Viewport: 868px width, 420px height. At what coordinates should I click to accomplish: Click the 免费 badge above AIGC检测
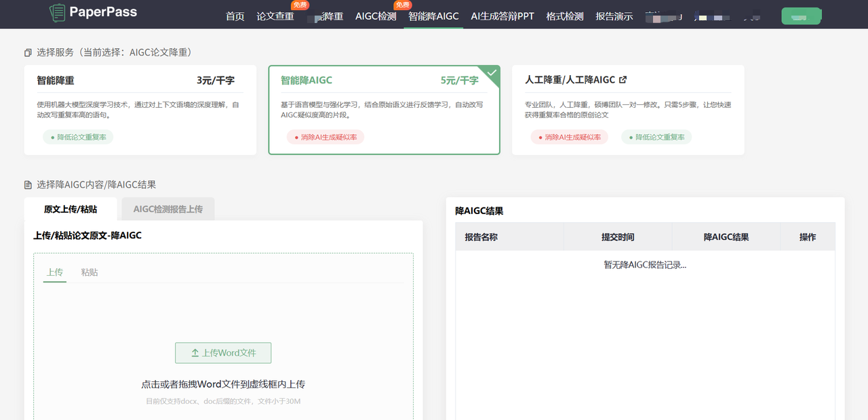403,5
